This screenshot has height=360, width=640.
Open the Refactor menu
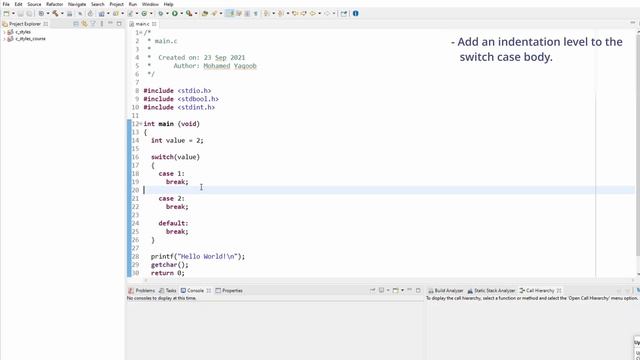coord(55,4)
